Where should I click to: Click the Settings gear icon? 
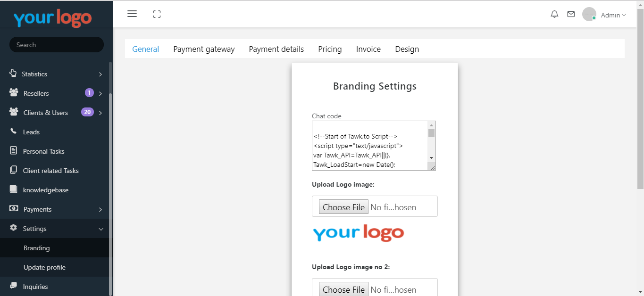pyautogui.click(x=14, y=228)
